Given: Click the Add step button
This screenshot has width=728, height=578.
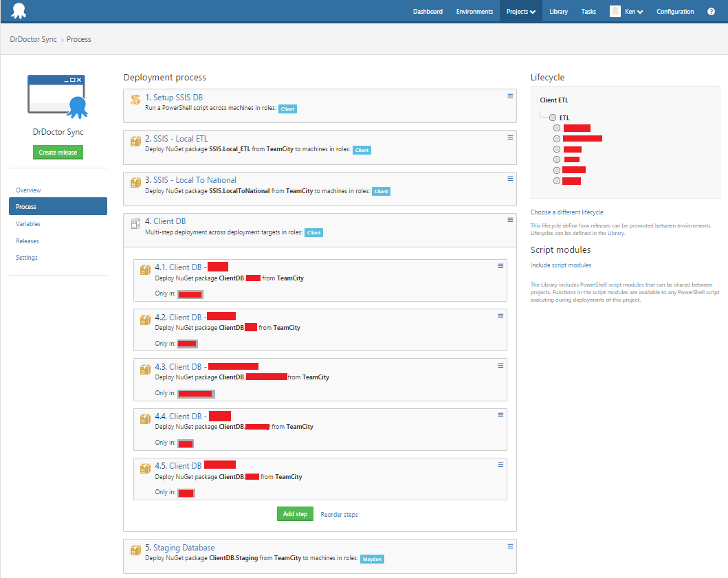Looking at the screenshot, I should point(295,514).
